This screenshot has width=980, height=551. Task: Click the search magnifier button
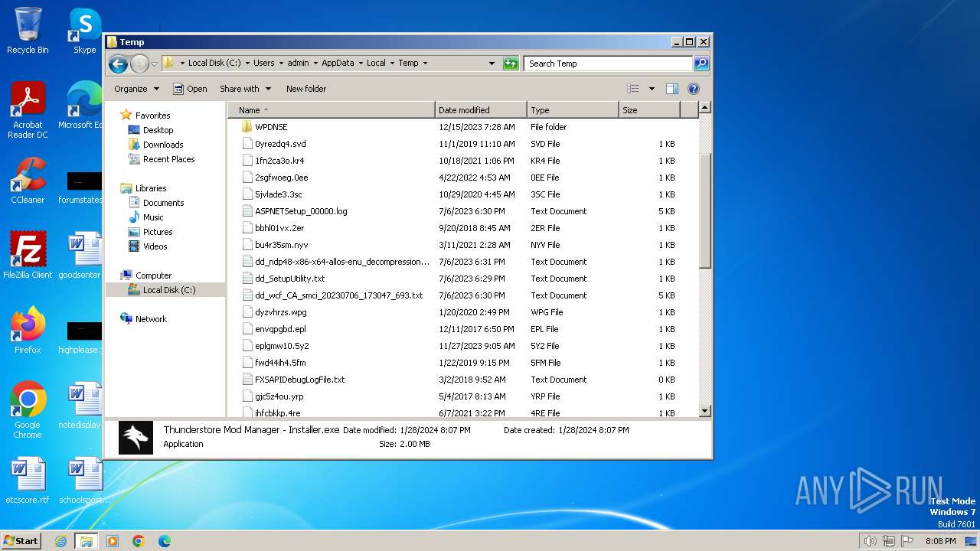(701, 64)
